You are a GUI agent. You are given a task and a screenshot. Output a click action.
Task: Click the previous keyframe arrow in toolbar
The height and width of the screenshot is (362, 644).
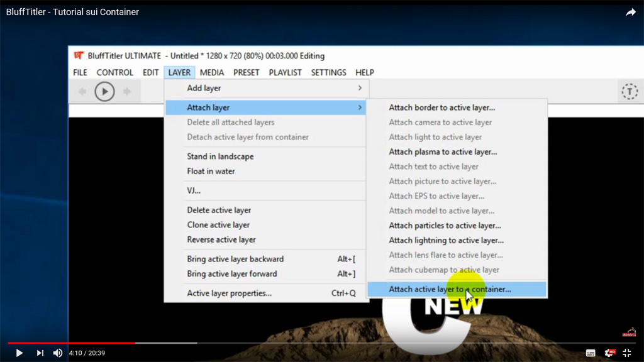(x=82, y=92)
